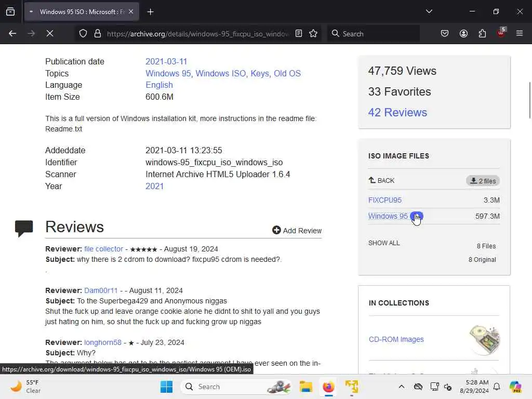This screenshot has width=532, height=399.
Task: Toggle reader view in address bar
Action: coord(299,33)
